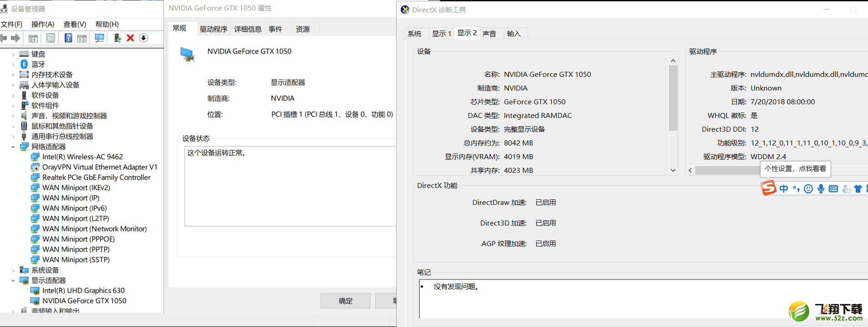Select WAN Miniport (Network Monitor) entry
The image size is (868, 327).
(95, 229)
